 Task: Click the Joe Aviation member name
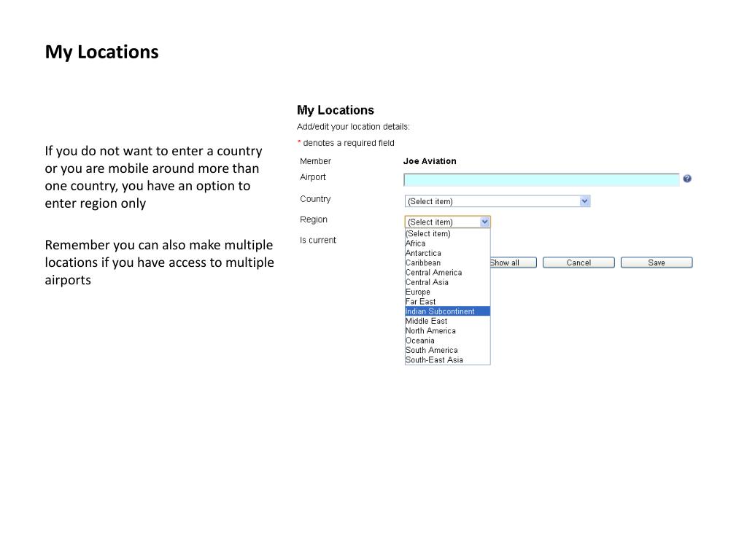(x=430, y=161)
